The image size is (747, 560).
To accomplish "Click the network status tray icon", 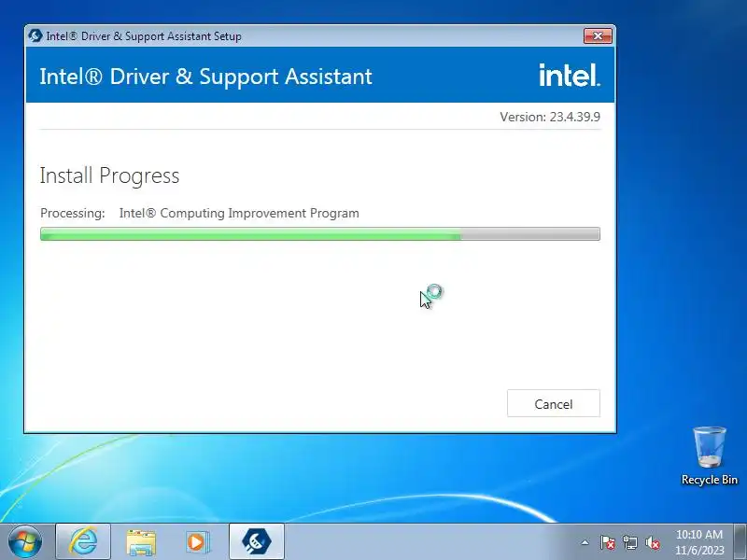I will (x=629, y=542).
